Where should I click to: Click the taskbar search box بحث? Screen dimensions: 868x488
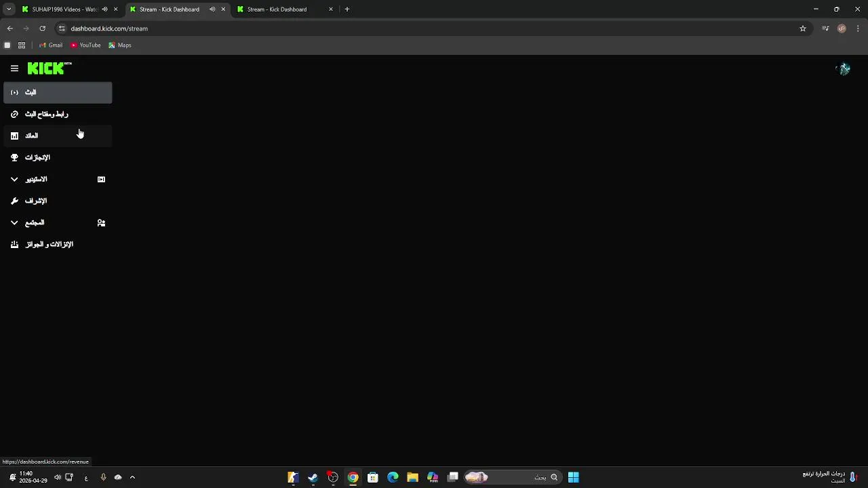point(513,477)
